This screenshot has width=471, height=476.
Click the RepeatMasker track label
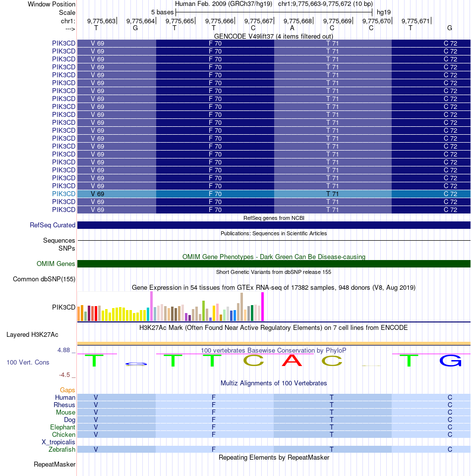coord(55,465)
